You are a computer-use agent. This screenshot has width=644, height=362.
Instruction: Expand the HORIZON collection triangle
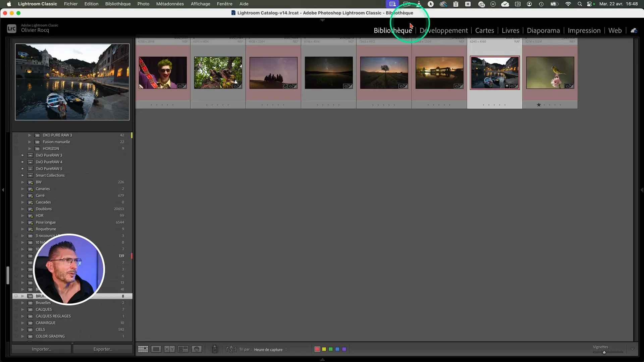click(x=30, y=149)
